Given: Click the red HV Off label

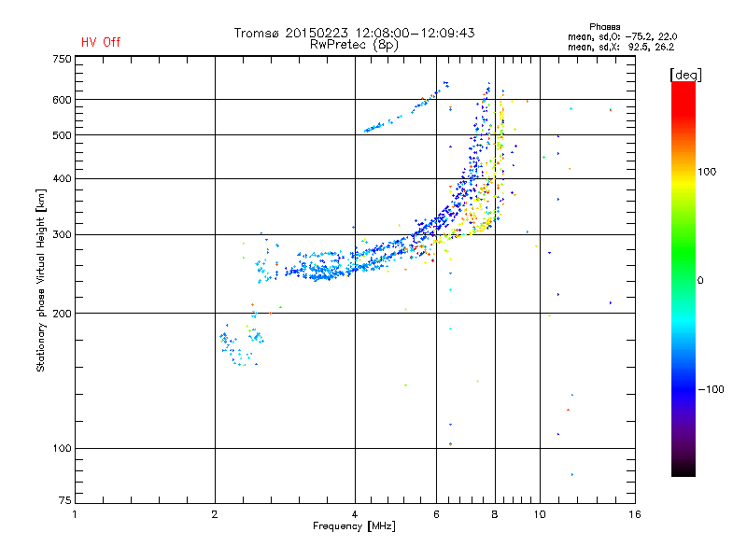Looking at the screenshot, I should tap(101, 42).
